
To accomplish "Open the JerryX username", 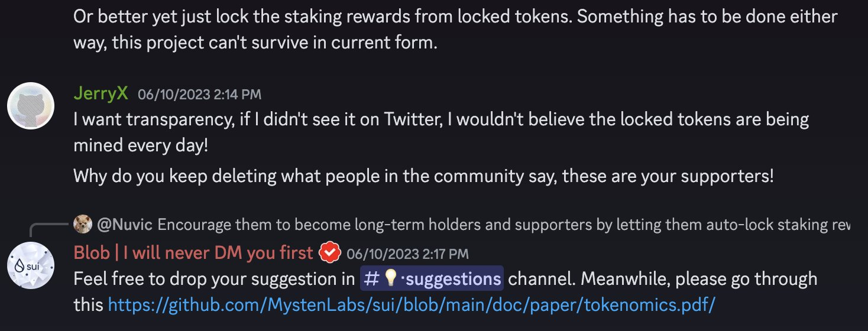I will 101,93.
